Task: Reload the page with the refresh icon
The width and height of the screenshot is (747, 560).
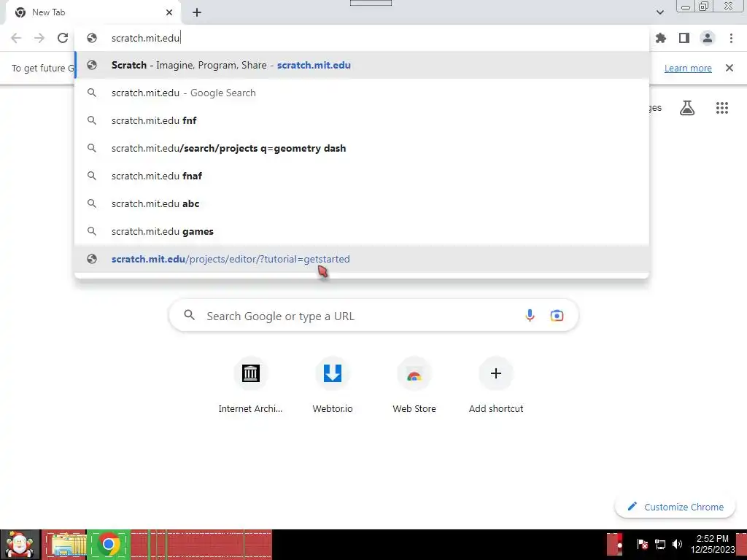Action: click(x=63, y=38)
